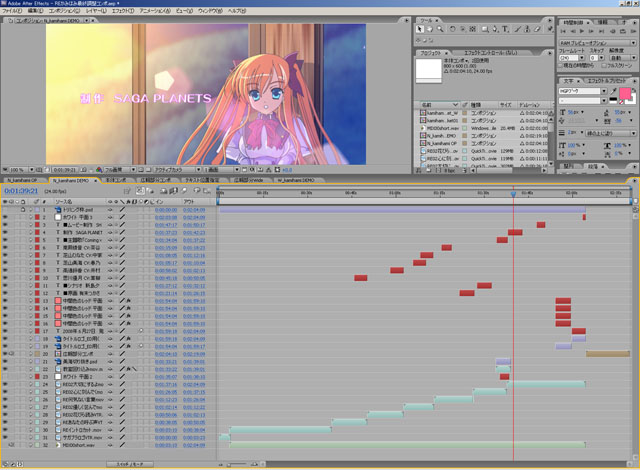
Task: Jump to last frame in Time Controls
Action: (x=601, y=31)
